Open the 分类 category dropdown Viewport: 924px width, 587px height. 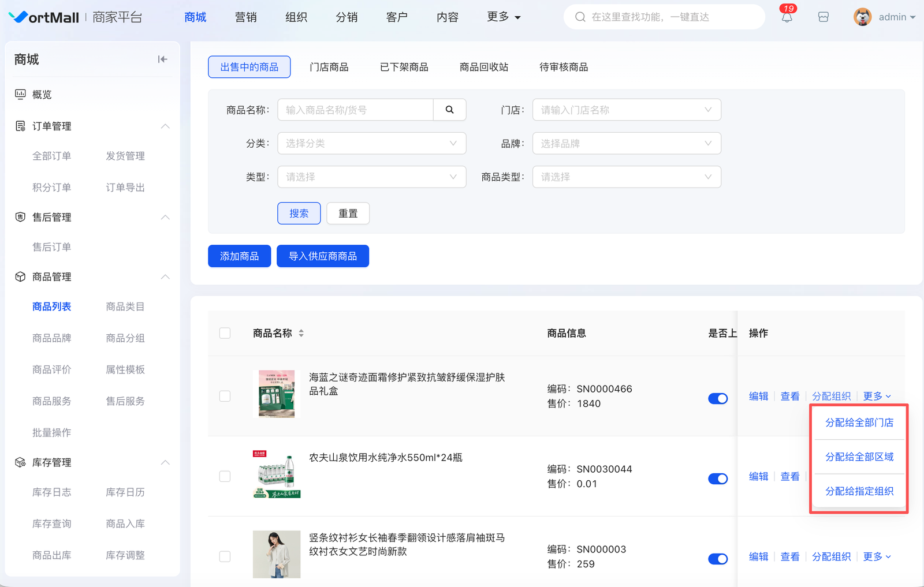(371, 143)
